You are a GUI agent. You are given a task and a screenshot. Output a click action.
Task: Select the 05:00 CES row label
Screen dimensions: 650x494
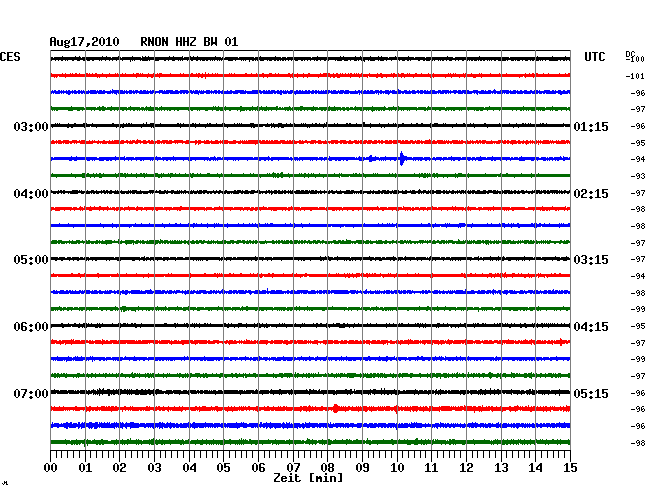point(31,260)
